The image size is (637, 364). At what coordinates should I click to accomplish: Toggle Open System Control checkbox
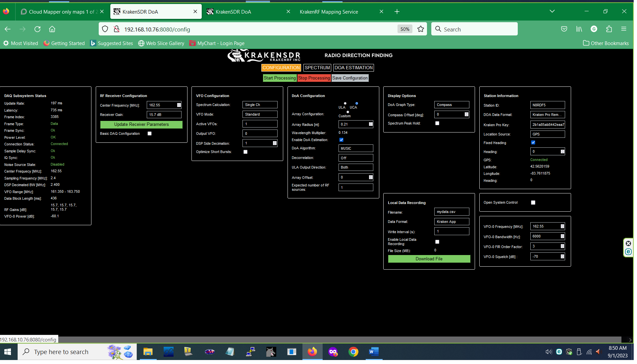(533, 203)
